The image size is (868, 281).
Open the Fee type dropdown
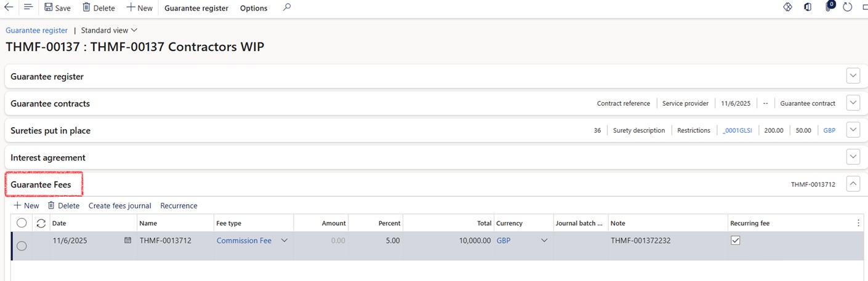[284, 240]
